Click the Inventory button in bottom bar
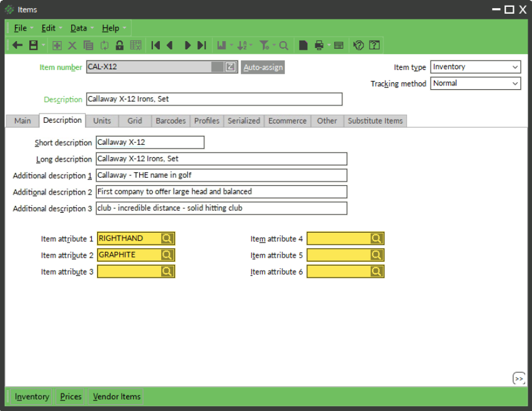 (x=32, y=397)
